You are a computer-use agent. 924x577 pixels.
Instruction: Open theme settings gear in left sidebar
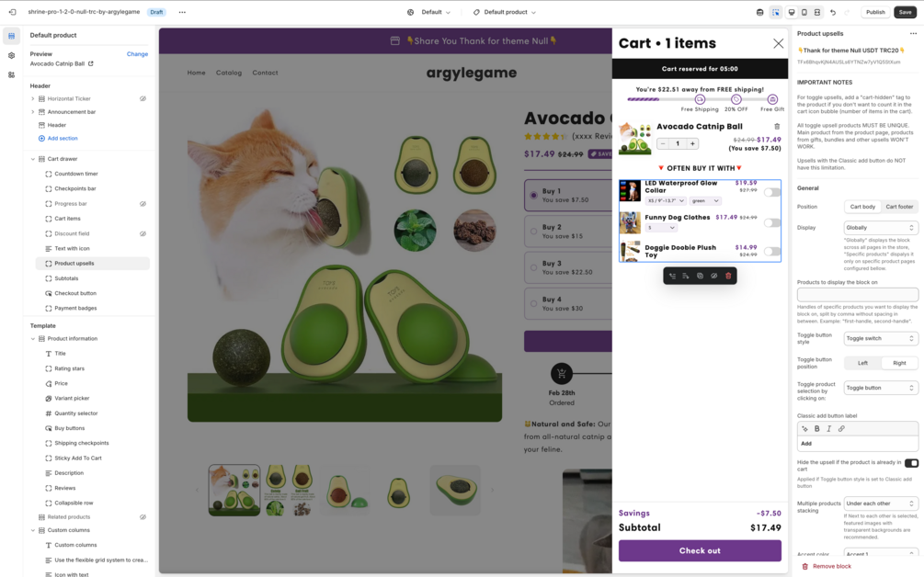point(11,55)
